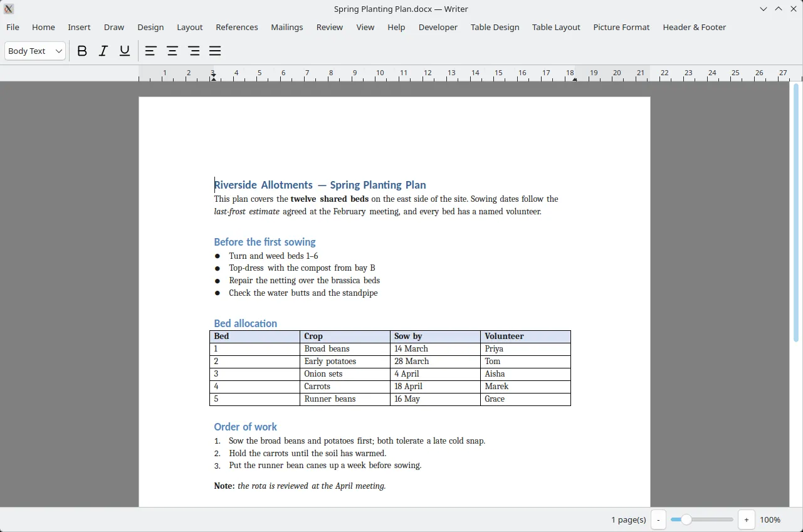Click the zoom slider handle
The height and width of the screenshot is (532, 803).
(x=686, y=519)
